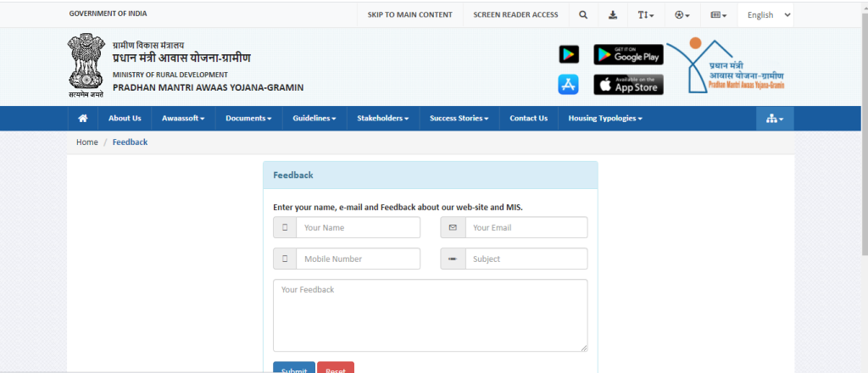Screen dimensions: 868x373
Task: Click the Home icon in navigation bar
Action: 83,118
